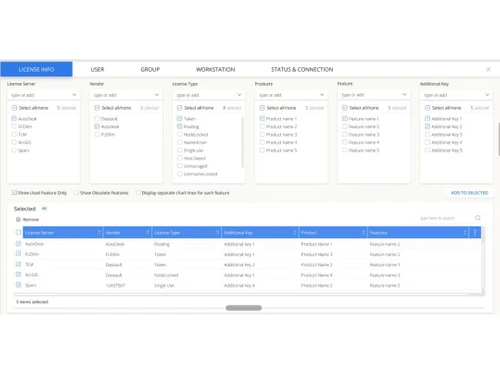Click the Remove circle icon
The height and width of the screenshot is (375, 500).
coord(18,220)
